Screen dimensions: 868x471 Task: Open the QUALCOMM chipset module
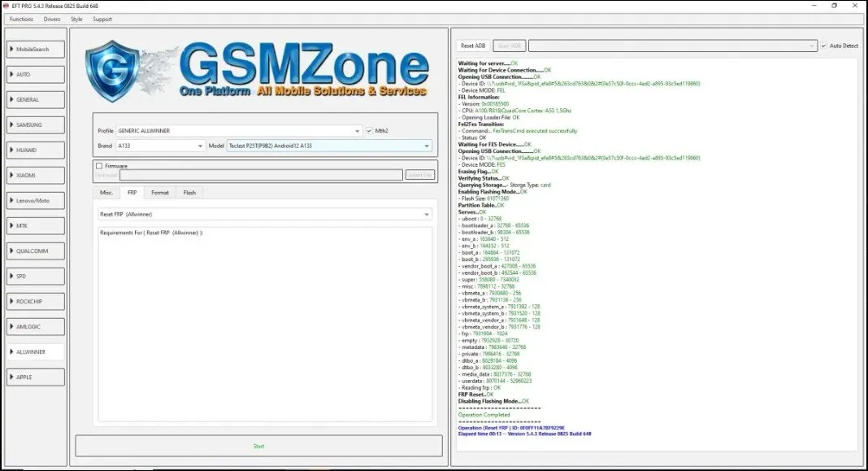click(x=35, y=251)
